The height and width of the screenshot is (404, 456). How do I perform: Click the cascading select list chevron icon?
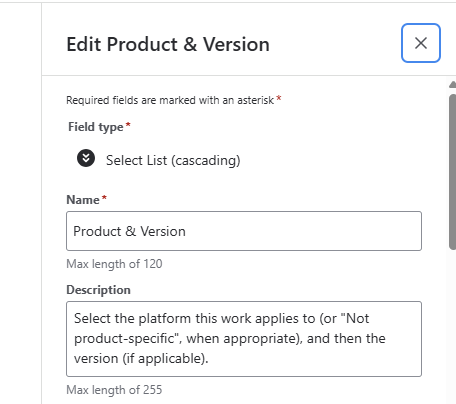pos(86,158)
